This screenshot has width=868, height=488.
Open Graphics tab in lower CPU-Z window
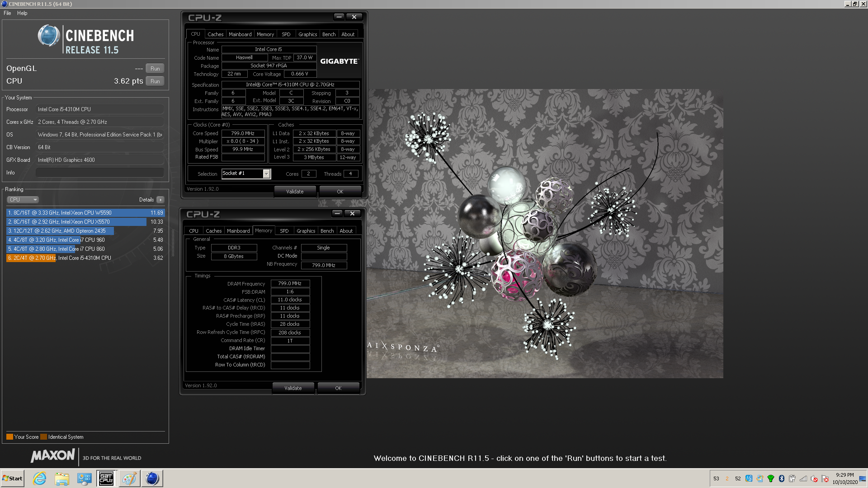click(x=306, y=231)
